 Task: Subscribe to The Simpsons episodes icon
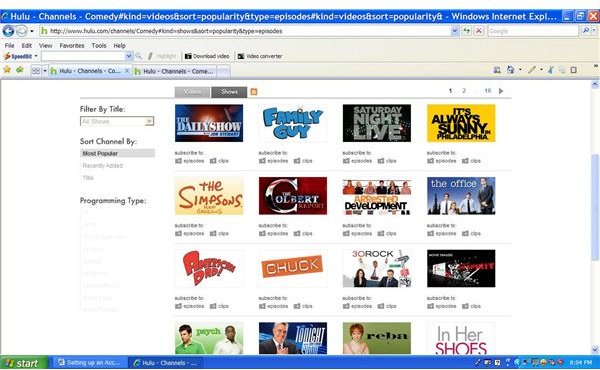point(178,233)
